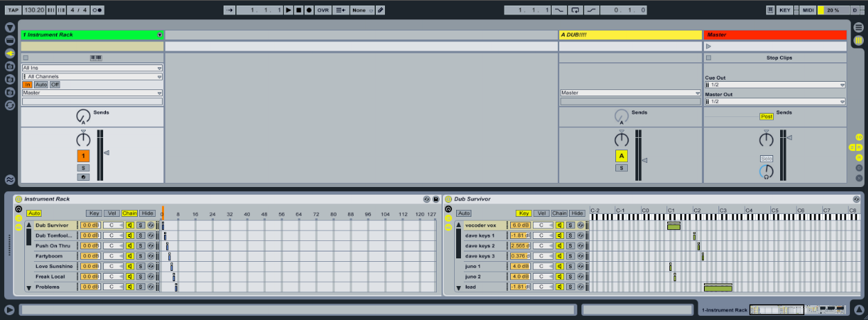Open the quantization menu showing None
The width and height of the screenshot is (868, 320).
[362, 10]
